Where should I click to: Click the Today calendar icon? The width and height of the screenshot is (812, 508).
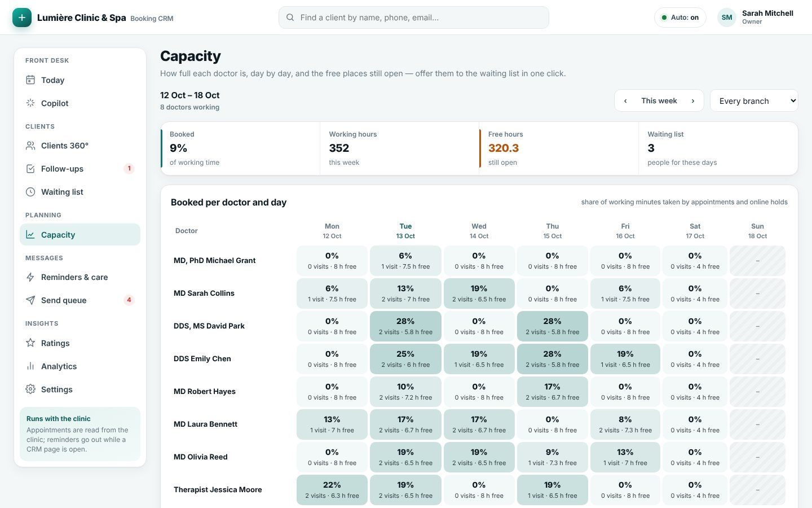click(30, 80)
